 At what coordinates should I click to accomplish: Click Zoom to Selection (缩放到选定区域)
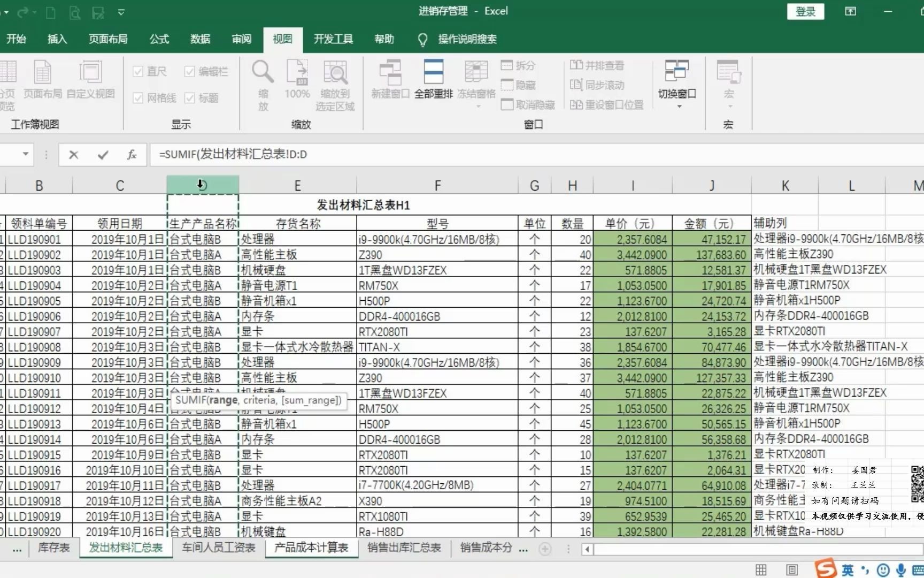(x=335, y=85)
